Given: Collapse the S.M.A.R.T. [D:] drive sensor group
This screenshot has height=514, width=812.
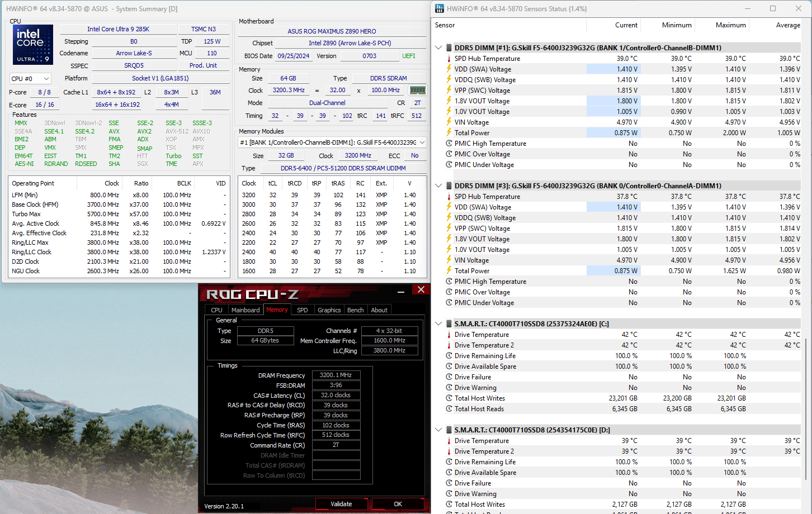Looking at the screenshot, I should click(x=438, y=430).
